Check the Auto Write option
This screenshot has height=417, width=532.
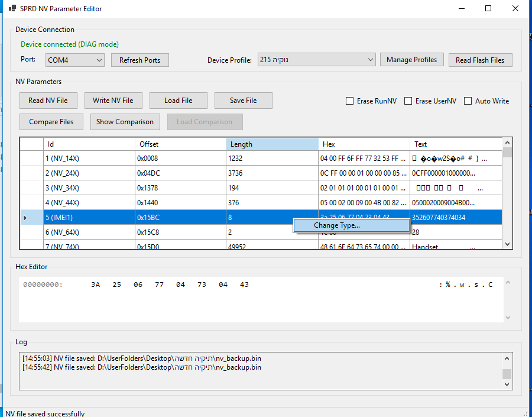point(468,101)
